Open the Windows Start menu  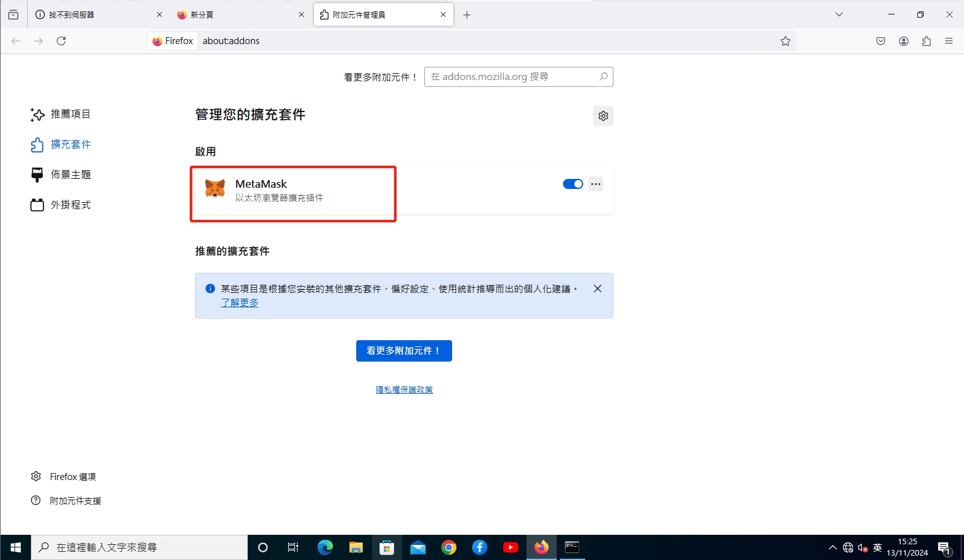pyautogui.click(x=15, y=547)
